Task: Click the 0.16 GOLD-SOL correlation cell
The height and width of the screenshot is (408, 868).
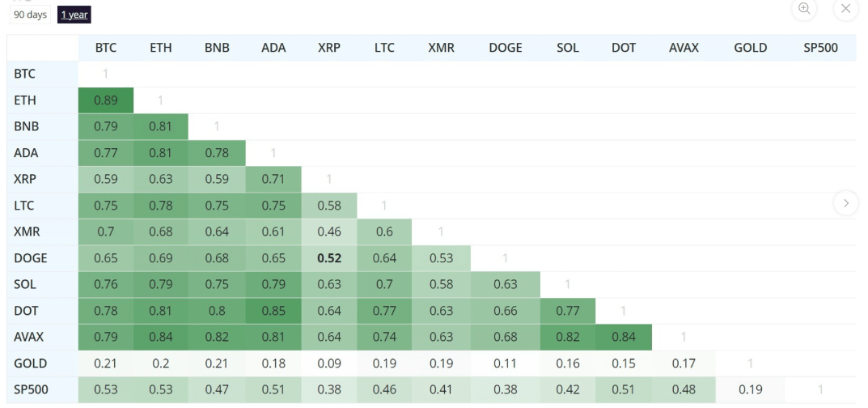Action: tap(568, 363)
